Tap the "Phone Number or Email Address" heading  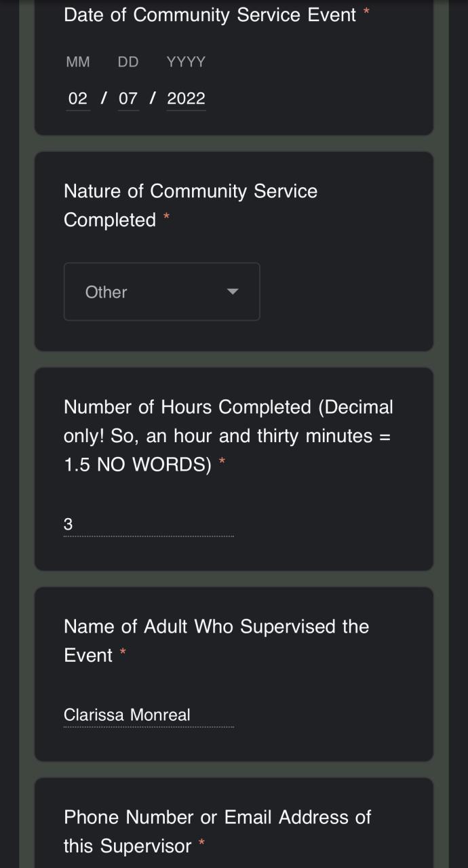(x=217, y=831)
